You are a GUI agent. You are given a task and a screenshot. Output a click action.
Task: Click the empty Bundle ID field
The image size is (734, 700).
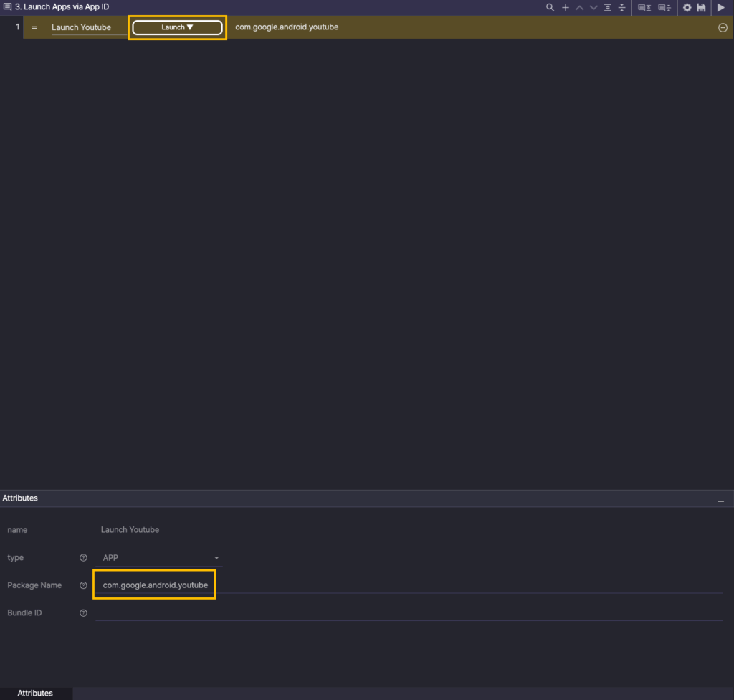pos(409,613)
